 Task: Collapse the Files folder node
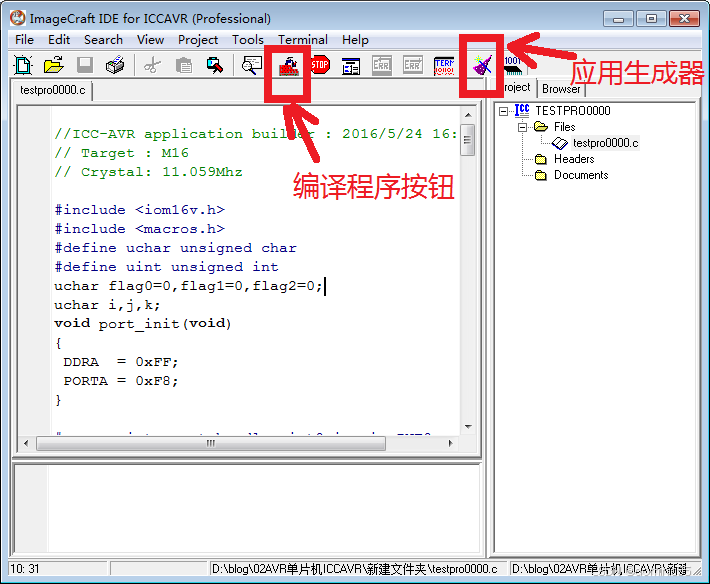(522, 127)
